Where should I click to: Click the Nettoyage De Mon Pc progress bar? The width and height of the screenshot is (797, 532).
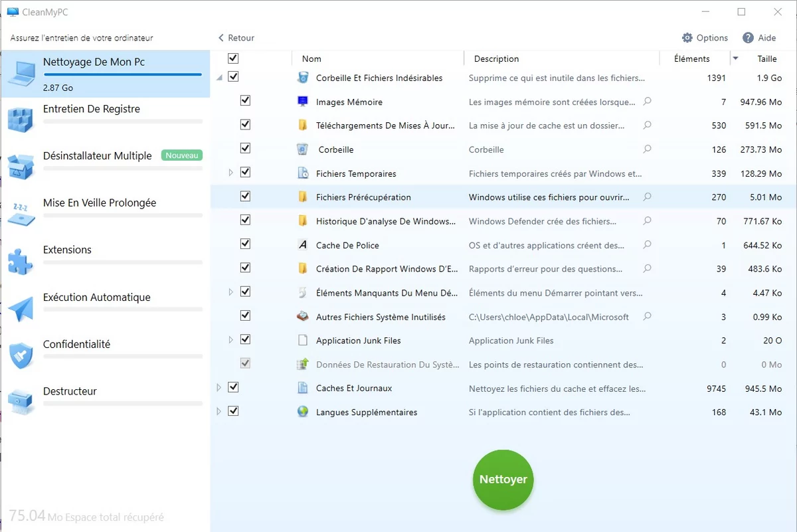click(122, 74)
